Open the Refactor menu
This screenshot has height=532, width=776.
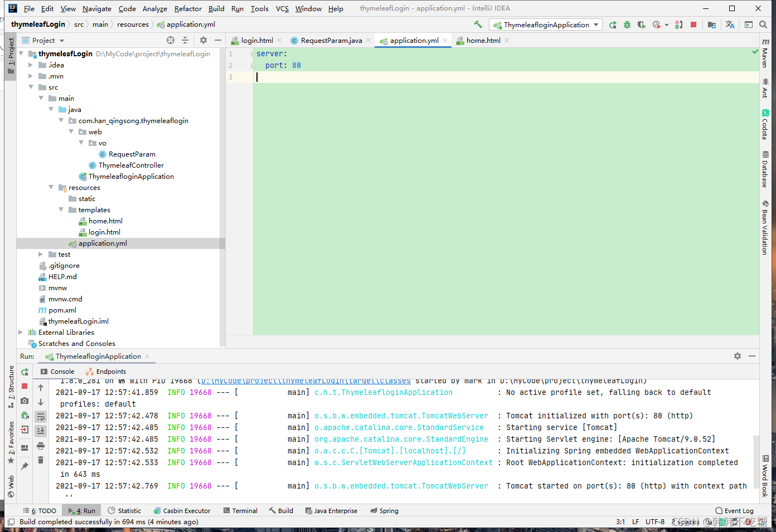click(188, 8)
